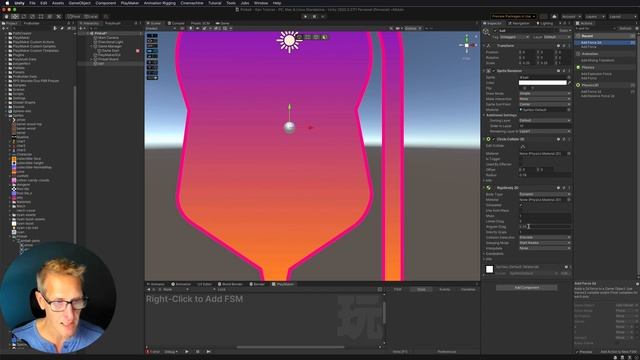This screenshot has width=640, height=360.
Task: Toggle the Use Auto Mass checkbox
Action: pos(521,211)
